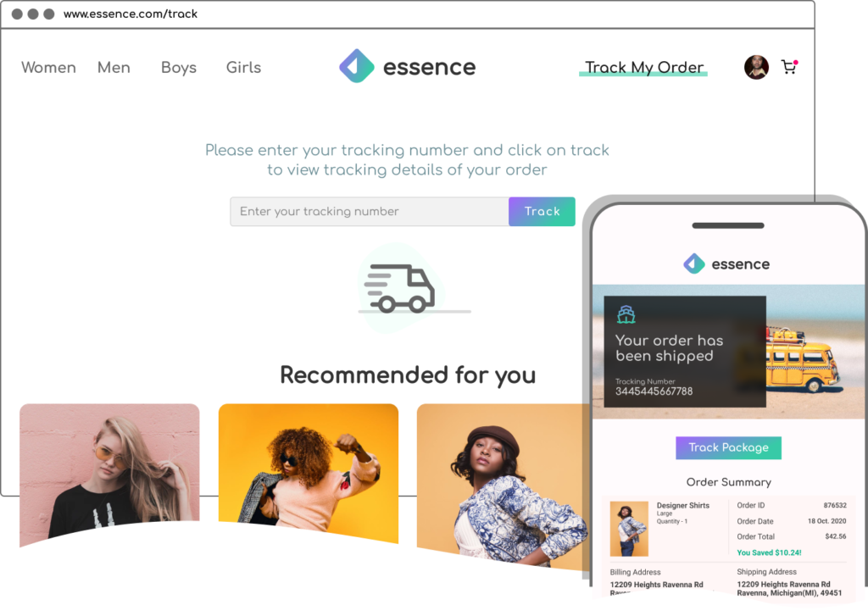This screenshot has height=616, width=868.
Task: Open the shopping cart icon
Action: (x=789, y=67)
